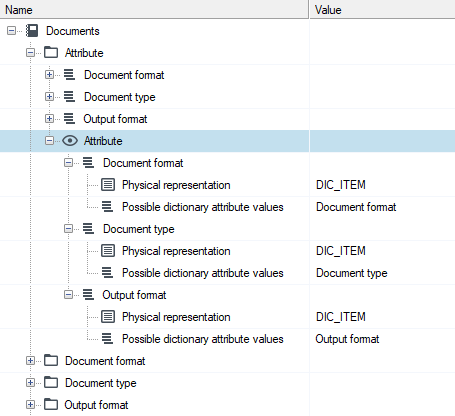Expand the bottom Document type folder
Viewport: 455px width, 416px height.
[x=30, y=383]
